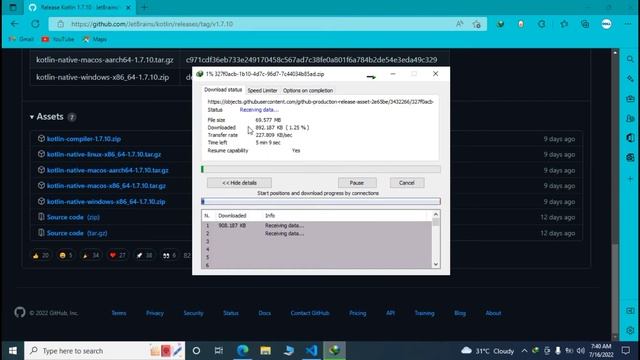React with eyes emoji
Viewport: 640px width, 360px height.
pyautogui.click(x=169, y=256)
